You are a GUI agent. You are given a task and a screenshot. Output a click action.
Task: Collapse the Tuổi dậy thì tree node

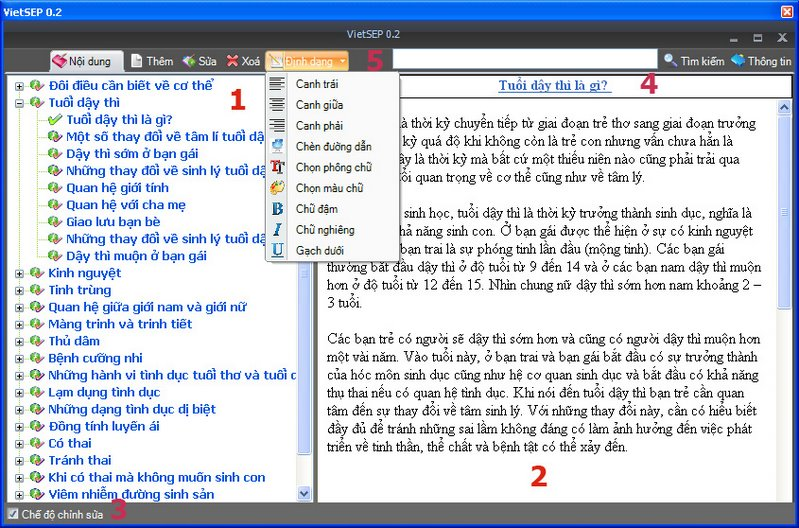(x=19, y=103)
